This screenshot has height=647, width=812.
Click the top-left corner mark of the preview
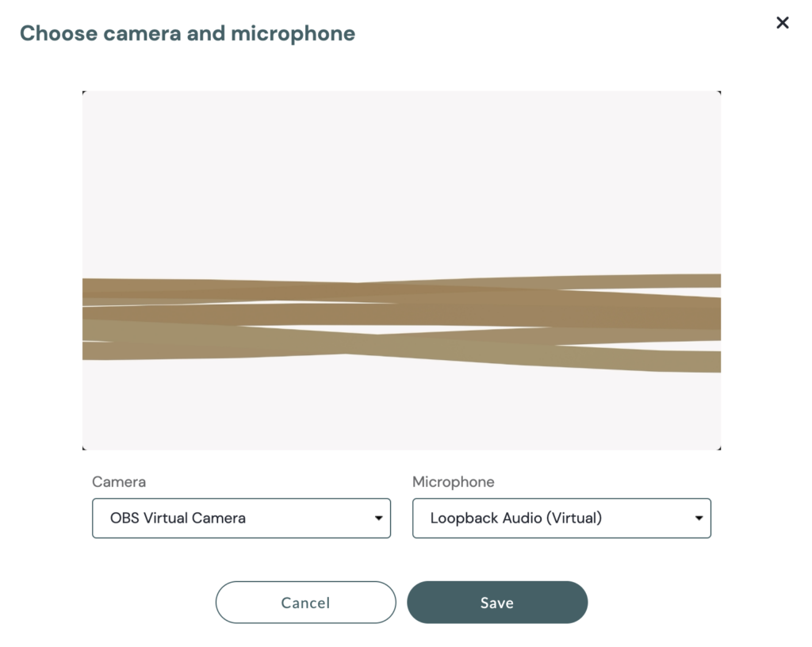coord(83,93)
